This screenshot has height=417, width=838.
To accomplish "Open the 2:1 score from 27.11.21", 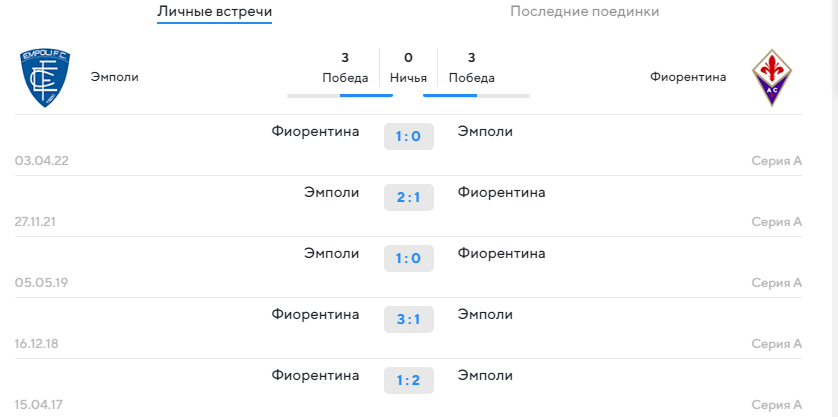I will pos(409,198).
